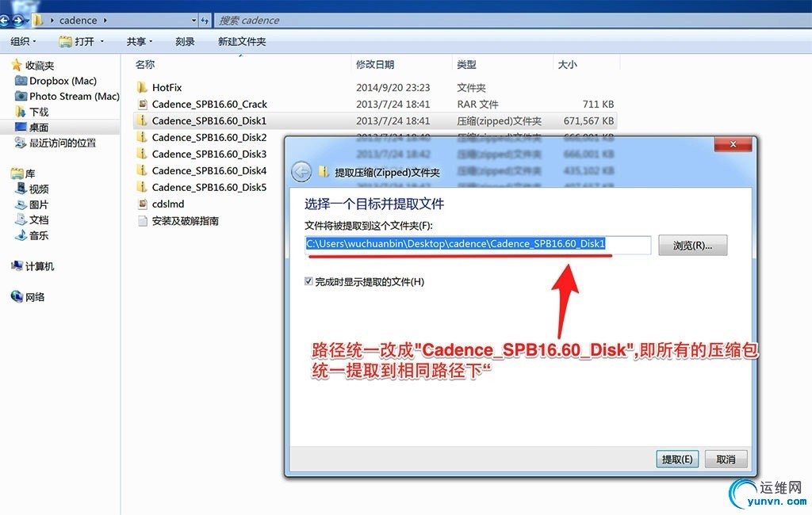The image size is (812, 515).
Task: Open 图片 pictures library
Action: click(x=32, y=204)
